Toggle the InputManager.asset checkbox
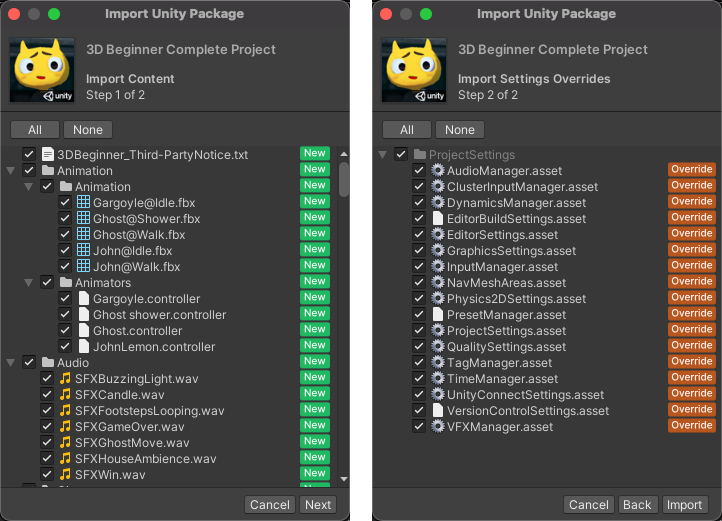The height and width of the screenshot is (521, 722). pyautogui.click(x=419, y=267)
